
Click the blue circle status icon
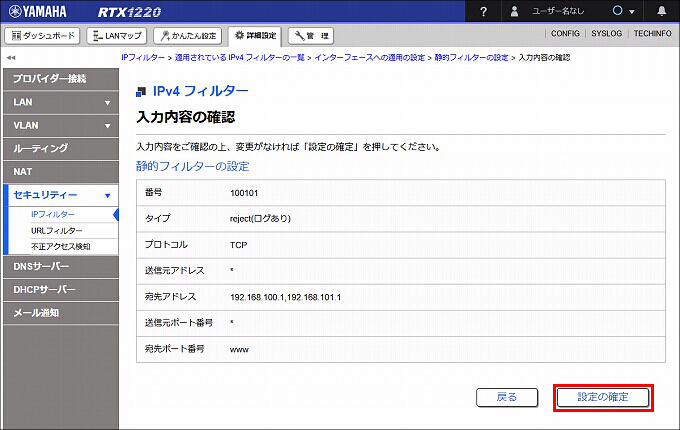pos(617,11)
